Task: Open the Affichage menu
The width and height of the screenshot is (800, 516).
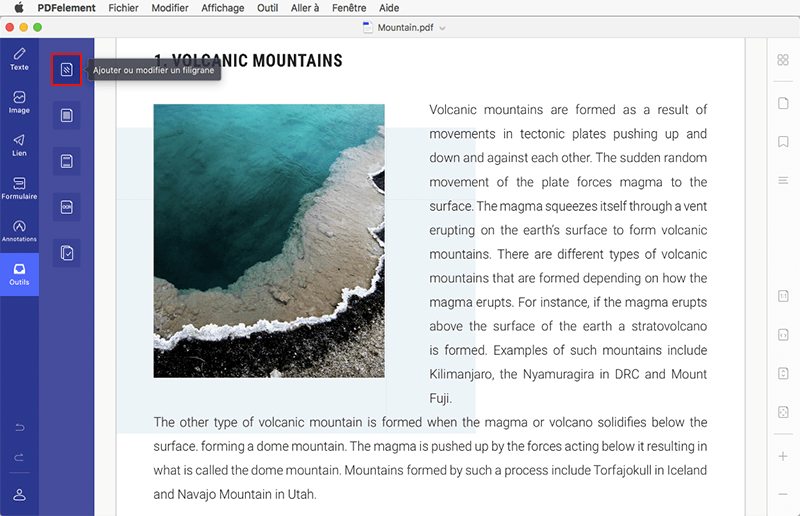Action: 222,8
